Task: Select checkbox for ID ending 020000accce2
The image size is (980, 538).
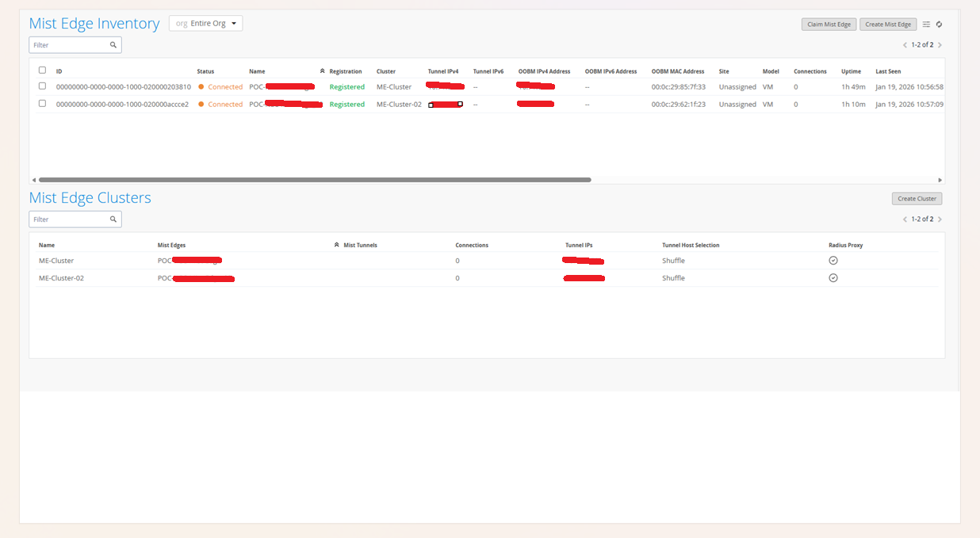Action: tap(42, 104)
